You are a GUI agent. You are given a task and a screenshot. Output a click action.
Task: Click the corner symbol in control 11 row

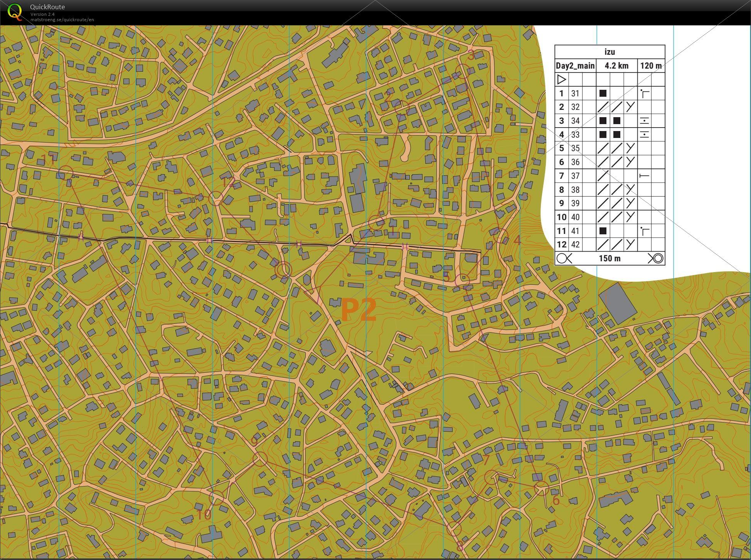645,231
